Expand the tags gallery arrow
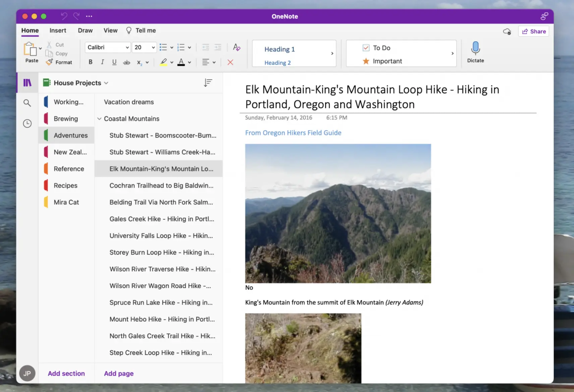This screenshot has width=574, height=392. pos(453,53)
